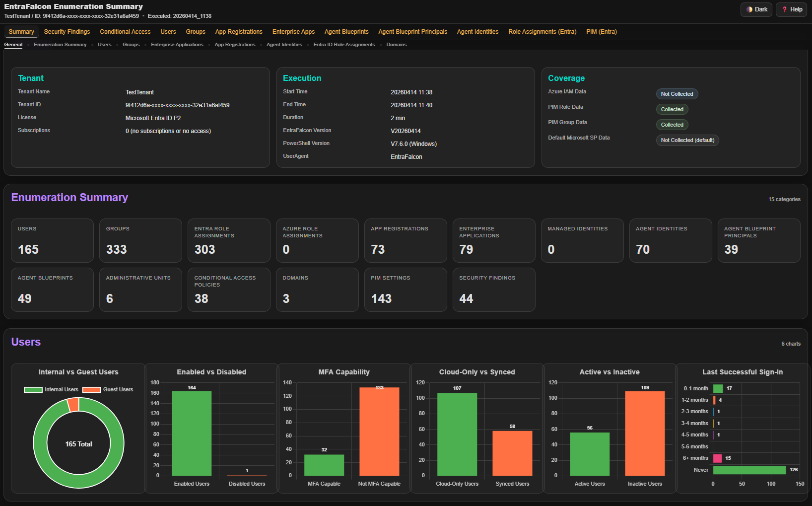Open the PIM (Entra) tab
Viewport: 812px width, 506px height.
[602, 32]
